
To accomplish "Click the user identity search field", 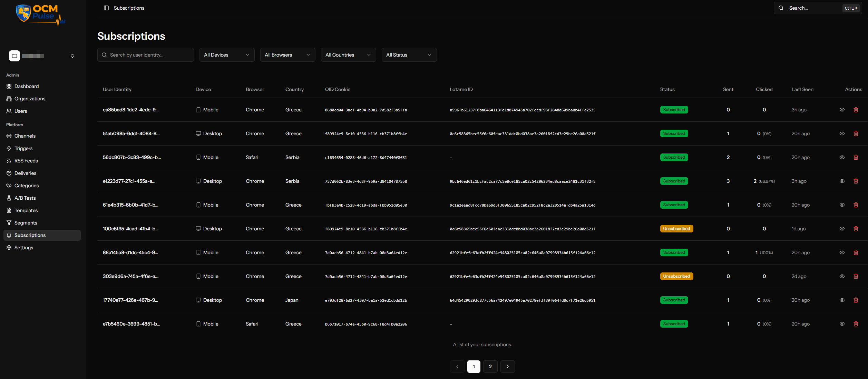I will pyautogui.click(x=145, y=54).
